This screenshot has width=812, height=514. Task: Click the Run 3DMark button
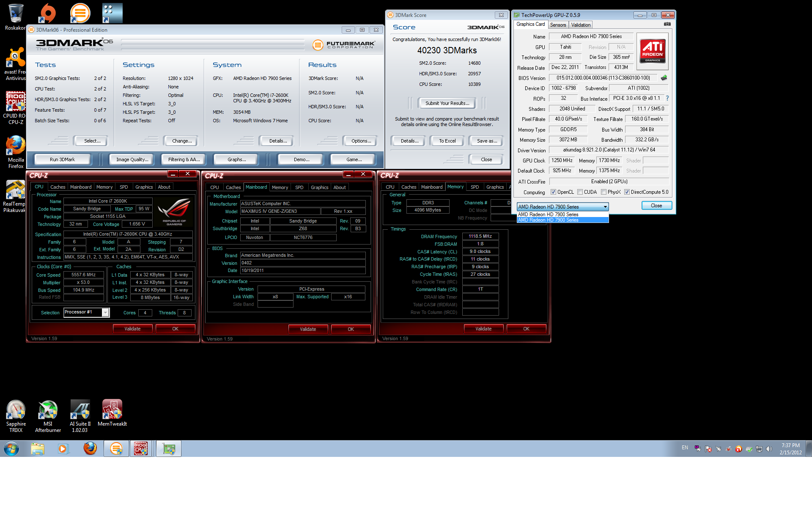coord(62,159)
